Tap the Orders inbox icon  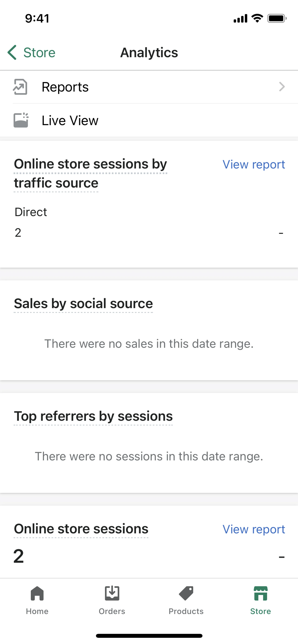click(112, 593)
